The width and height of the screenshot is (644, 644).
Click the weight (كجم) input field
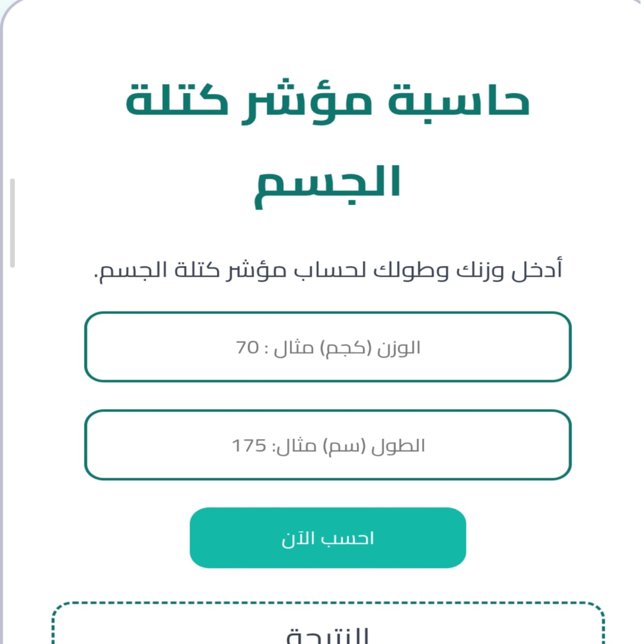click(x=328, y=347)
